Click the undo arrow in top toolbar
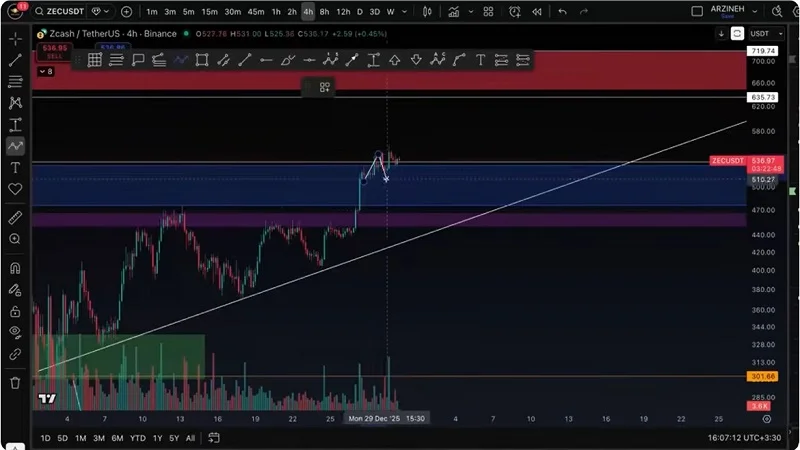 (562, 12)
